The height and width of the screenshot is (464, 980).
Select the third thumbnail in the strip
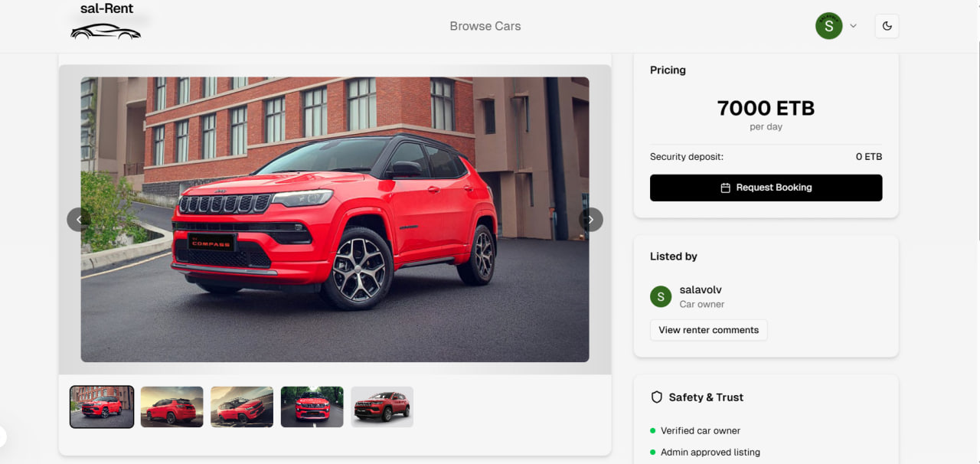click(241, 407)
